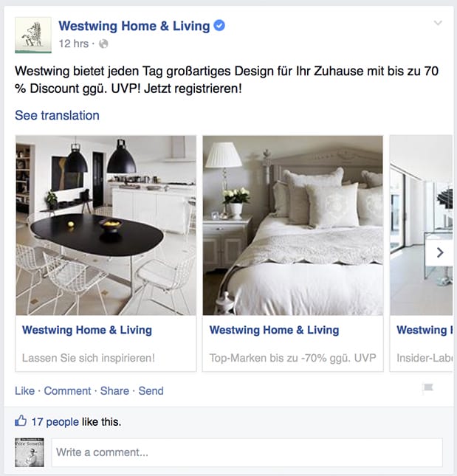Screen dimensions: 457x476
Task: Click See translation link
Action: (x=57, y=115)
